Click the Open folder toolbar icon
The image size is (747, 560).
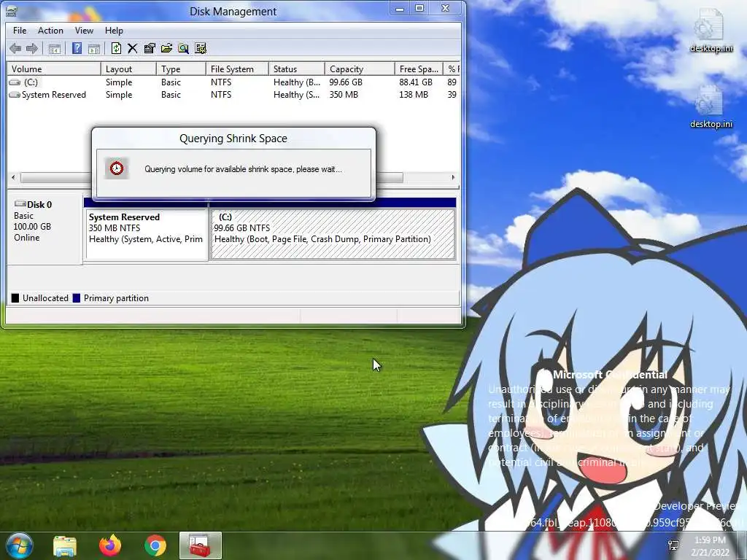166,48
